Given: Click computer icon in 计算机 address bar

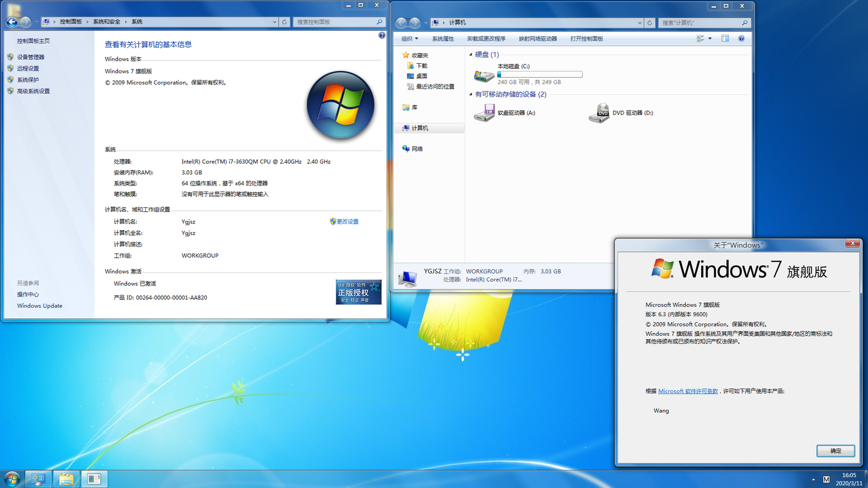Looking at the screenshot, I should coord(436,23).
